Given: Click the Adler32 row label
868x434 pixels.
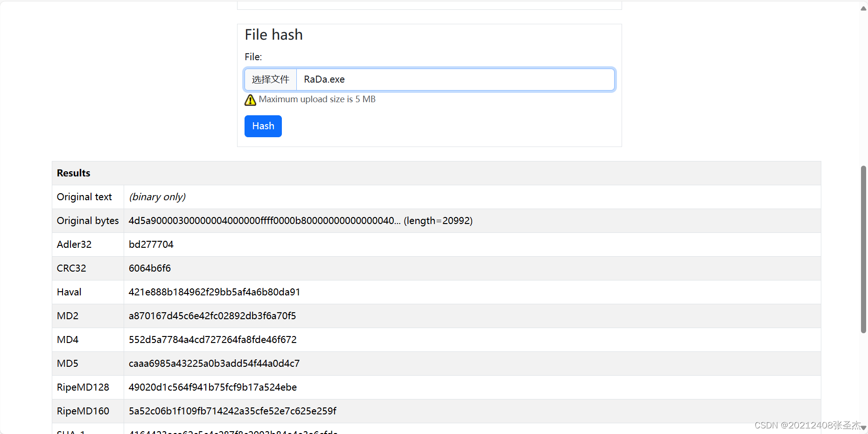Looking at the screenshot, I should coord(74,245).
